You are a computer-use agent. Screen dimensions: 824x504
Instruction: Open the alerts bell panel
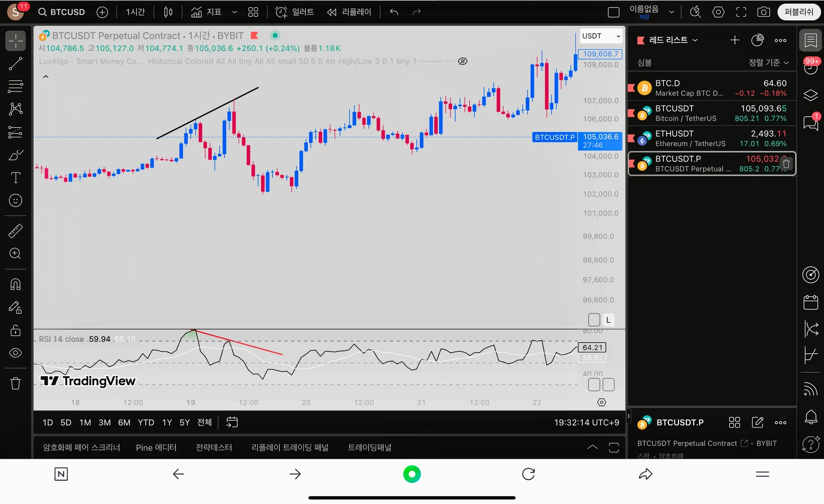coord(811,417)
